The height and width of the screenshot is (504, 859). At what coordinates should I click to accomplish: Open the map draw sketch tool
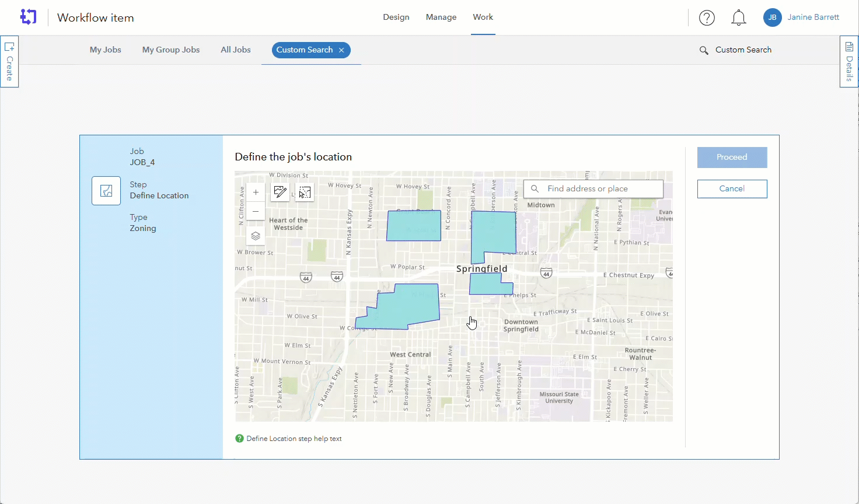(280, 192)
